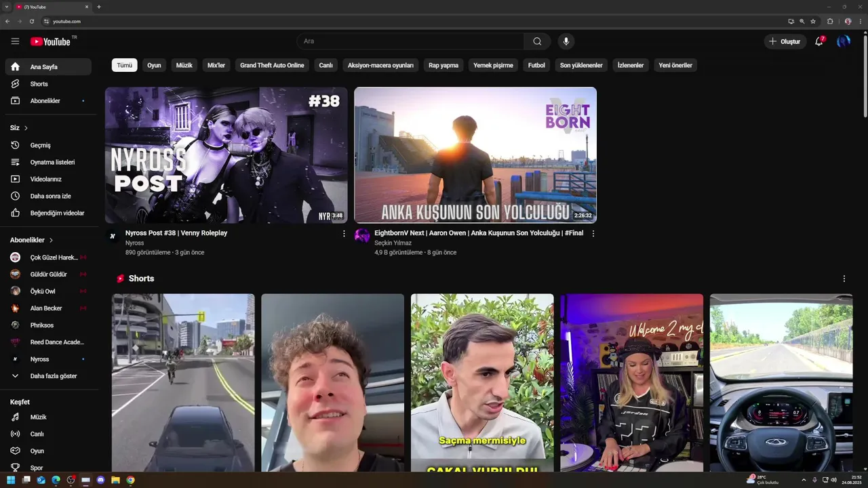Select the Oyun filter chip
The image size is (868, 488).
(x=155, y=65)
